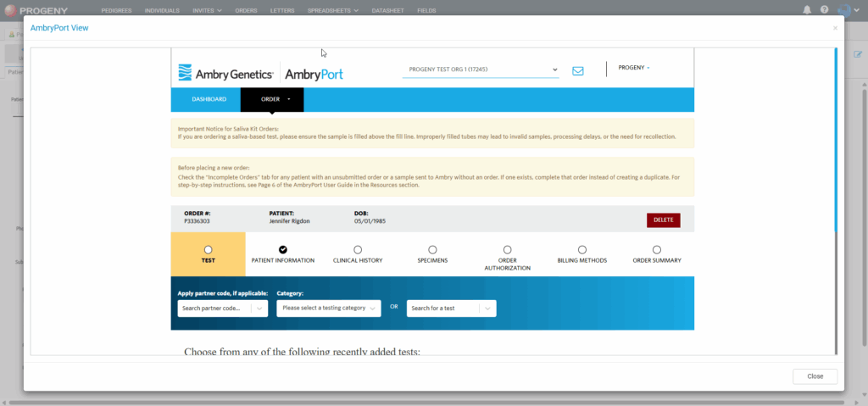The height and width of the screenshot is (406, 868).
Task: Expand the Search partner code dropdown
Action: point(222,309)
